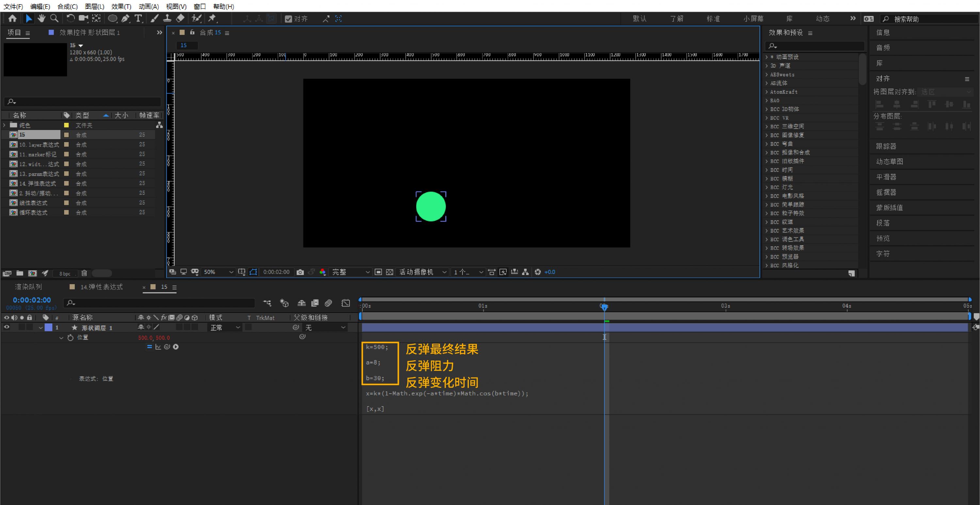Screen dimensions: 980x505
Task: Toggle position stopwatch for 位置
Action: point(70,337)
